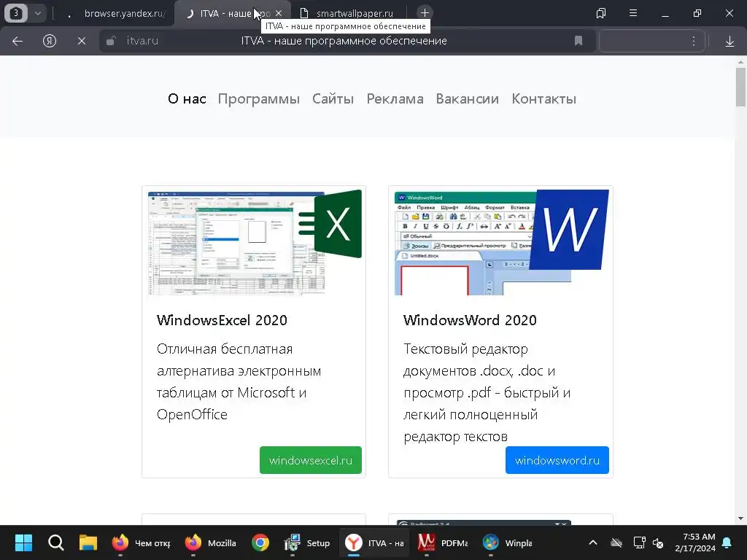This screenshot has width=747, height=560.
Task: Open the Yandex home button
Action: pyautogui.click(x=50, y=41)
